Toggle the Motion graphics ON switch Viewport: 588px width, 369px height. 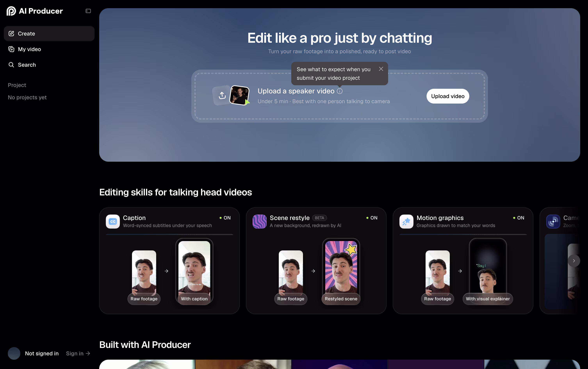click(x=519, y=218)
